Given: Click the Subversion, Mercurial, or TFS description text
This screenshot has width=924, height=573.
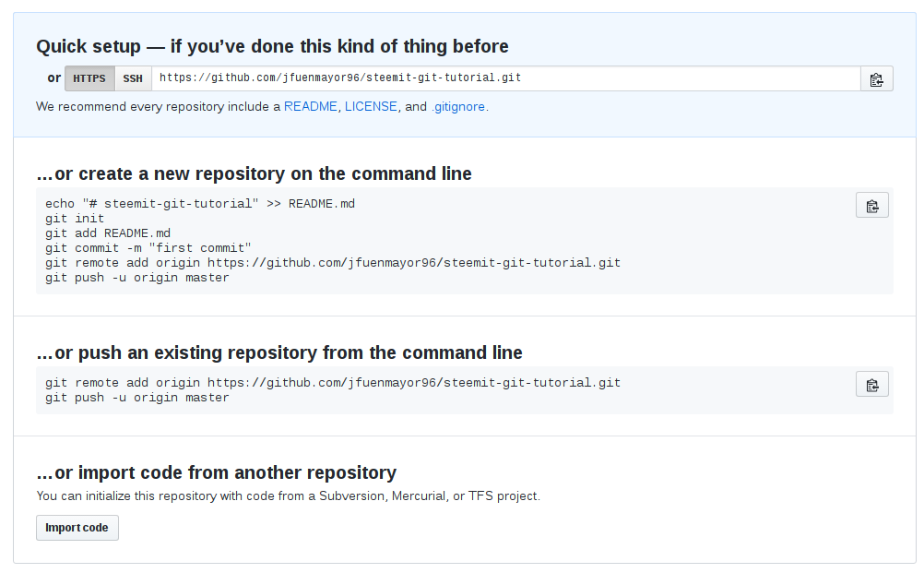Looking at the screenshot, I should pos(288,495).
